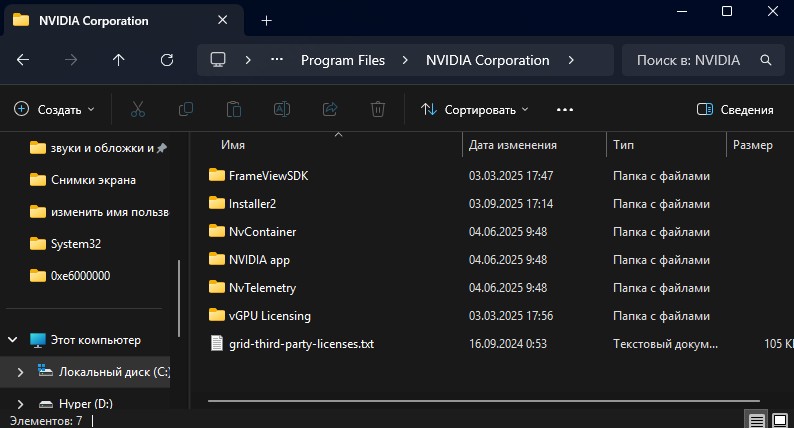The width and height of the screenshot is (794, 428).
Task: Click the horizontal scrollbar under file list
Action: pos(484,401)
